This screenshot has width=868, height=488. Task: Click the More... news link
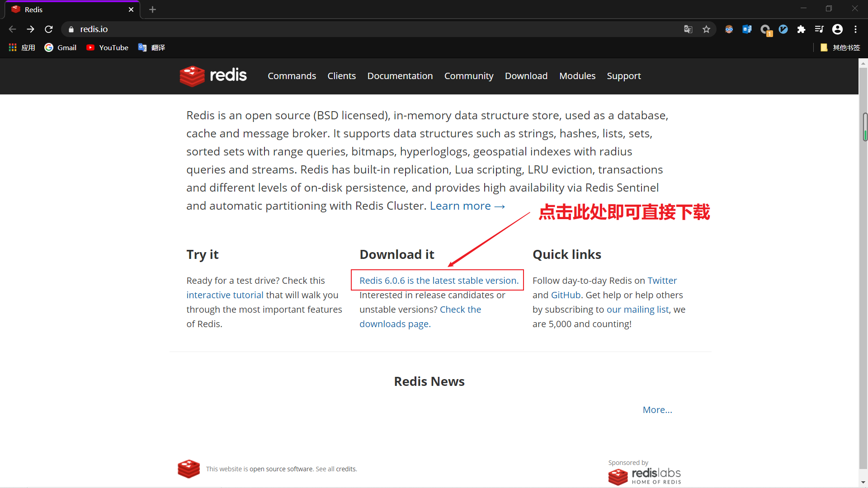click(x=657, y=410)
